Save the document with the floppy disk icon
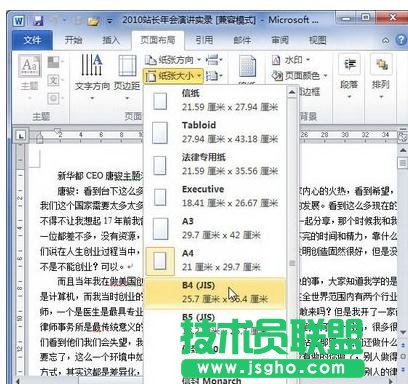 click(x=38, y=21)
